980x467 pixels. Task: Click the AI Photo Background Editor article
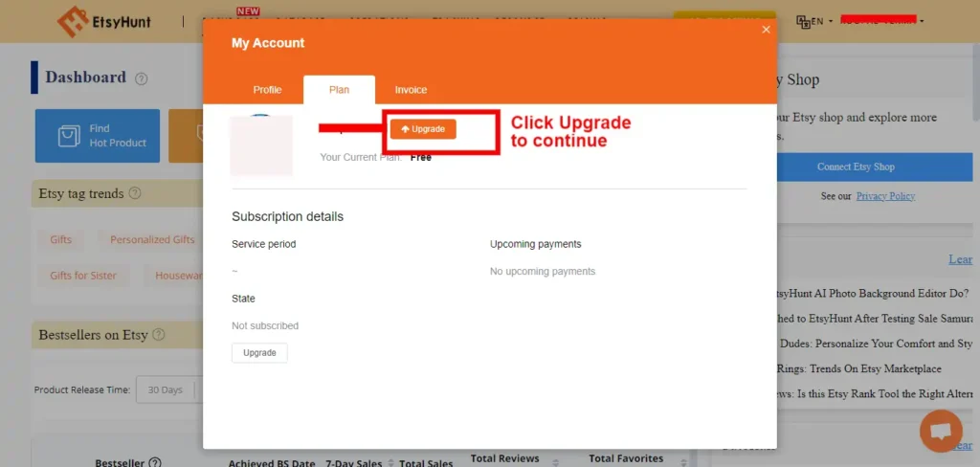[875, 293]
